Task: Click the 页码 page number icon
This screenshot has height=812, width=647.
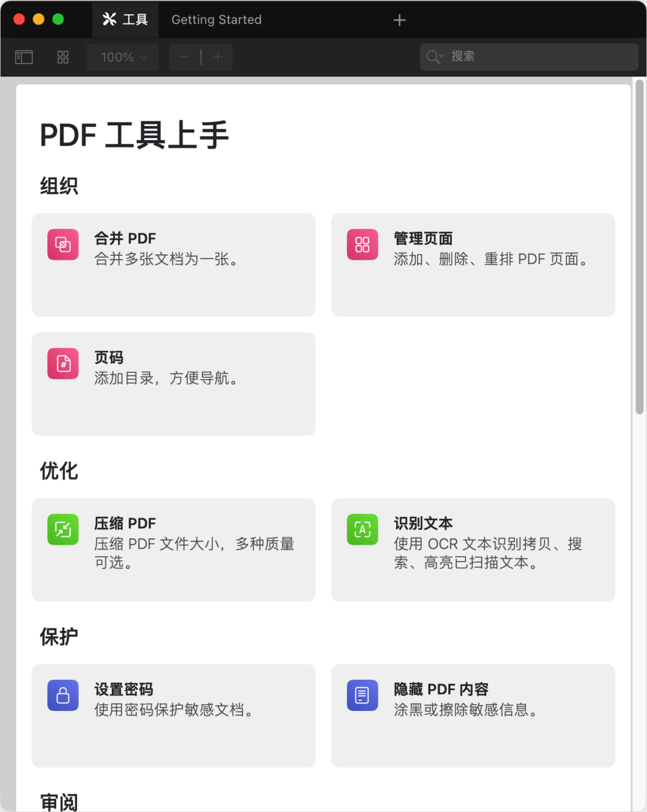Action: pos(63,364)
